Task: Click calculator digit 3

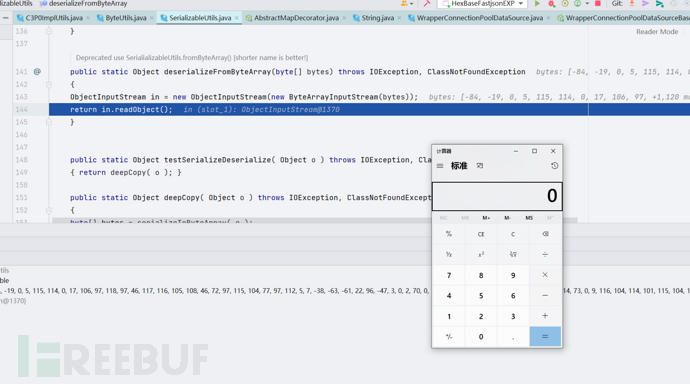Action: point(513,316)
